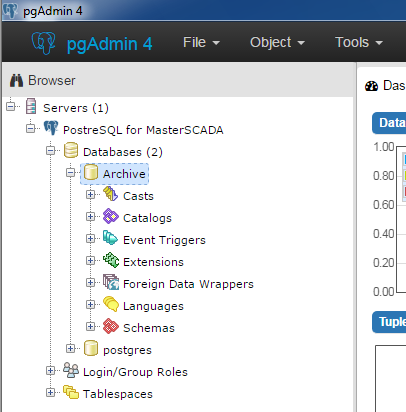Open the Object menu
406x412 pixels.
(x=277, y=43)
